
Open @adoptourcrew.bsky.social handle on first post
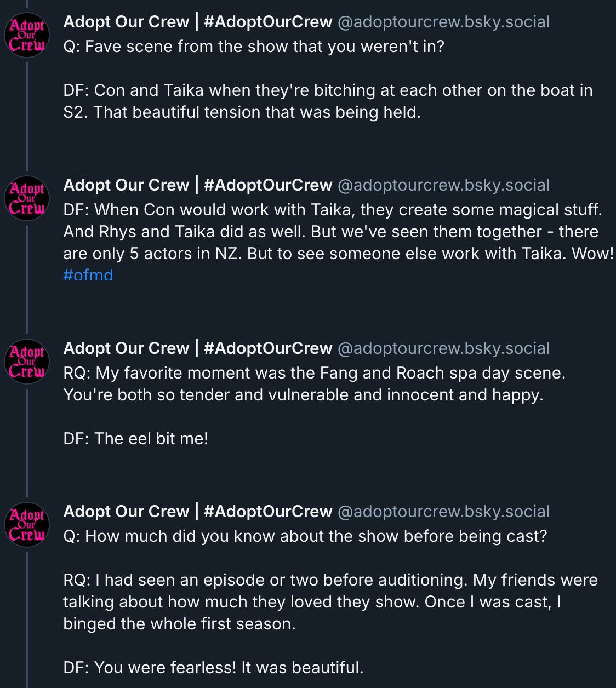[443, 22]
